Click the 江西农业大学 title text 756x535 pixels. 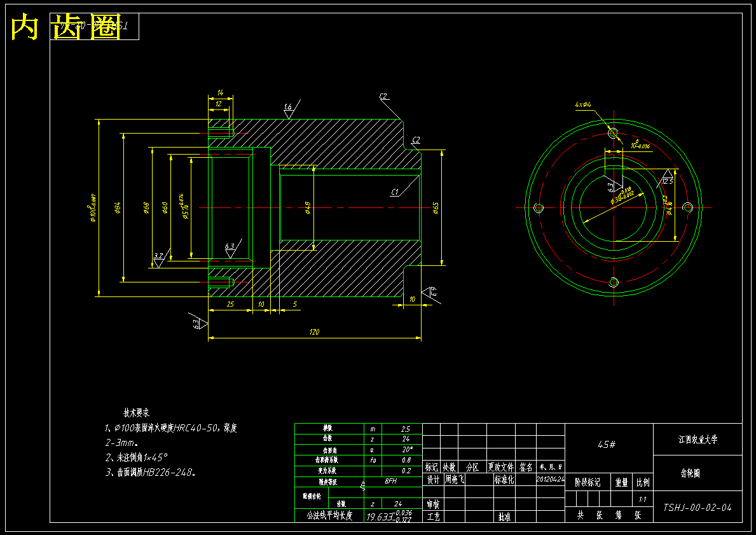click(698, 439)
